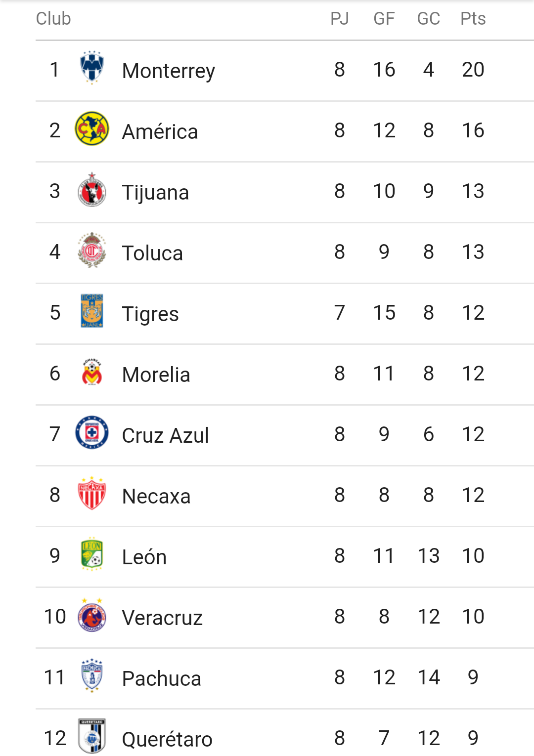Click the GF column header
This screenshot has height=756, width=534.
(384, 19)
